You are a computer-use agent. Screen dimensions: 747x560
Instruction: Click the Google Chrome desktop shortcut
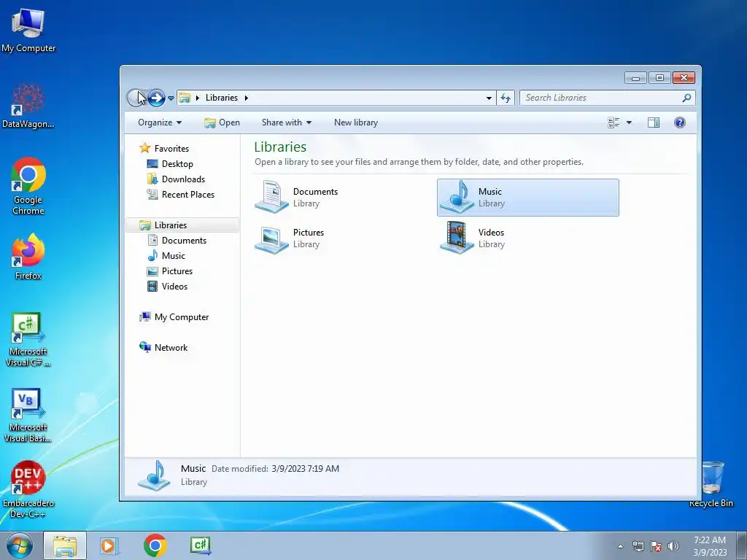coord(28,187)
